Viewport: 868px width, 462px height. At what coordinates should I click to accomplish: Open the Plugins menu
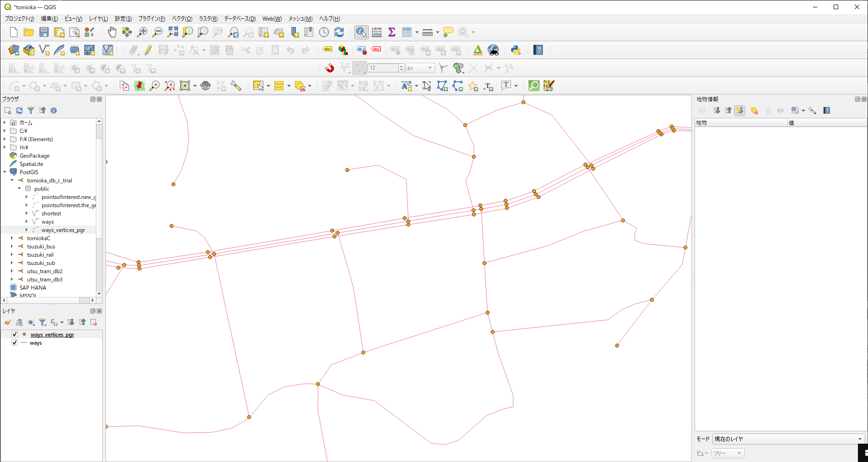click(151, 19)
